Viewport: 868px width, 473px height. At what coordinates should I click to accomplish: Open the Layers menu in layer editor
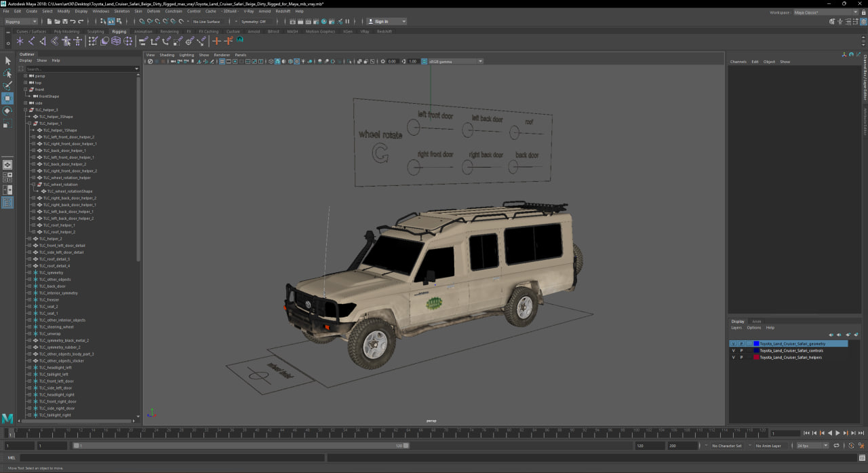735,328
